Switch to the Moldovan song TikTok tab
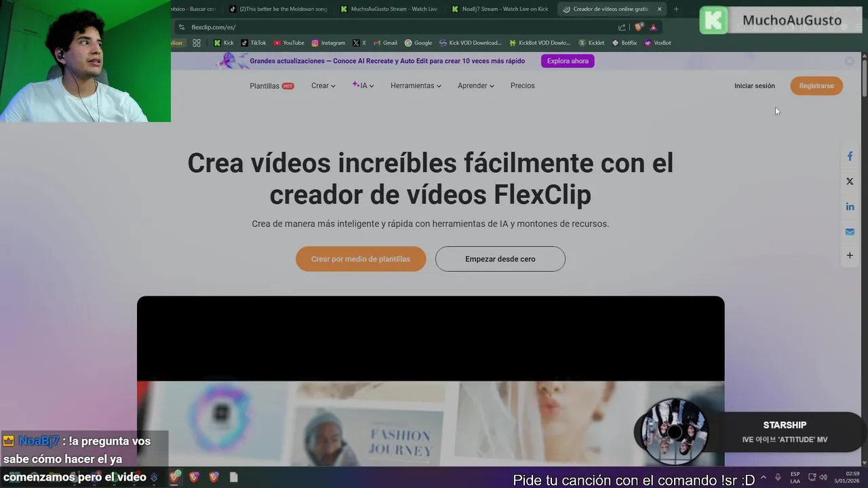 click(278, 9)
